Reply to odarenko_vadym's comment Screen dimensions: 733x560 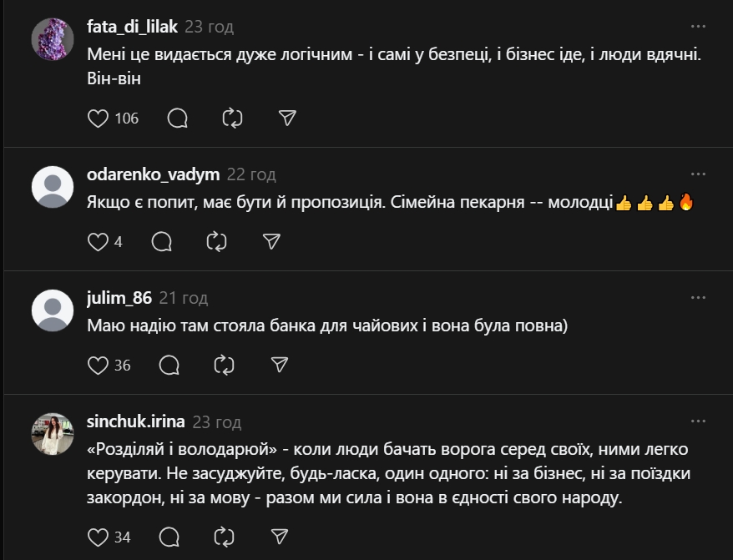[161, 241]
